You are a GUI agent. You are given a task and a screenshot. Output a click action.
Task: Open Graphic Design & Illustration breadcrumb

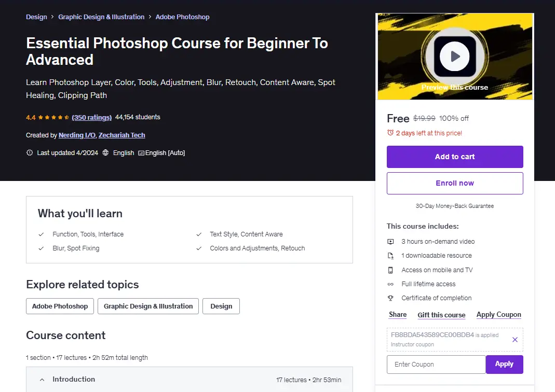pos(101,17)
